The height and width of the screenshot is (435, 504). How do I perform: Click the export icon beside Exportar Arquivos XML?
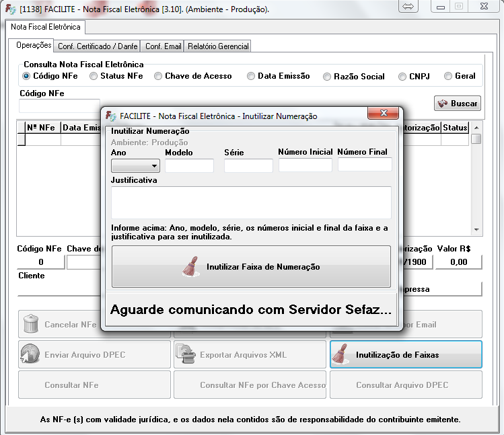point(186,354)
